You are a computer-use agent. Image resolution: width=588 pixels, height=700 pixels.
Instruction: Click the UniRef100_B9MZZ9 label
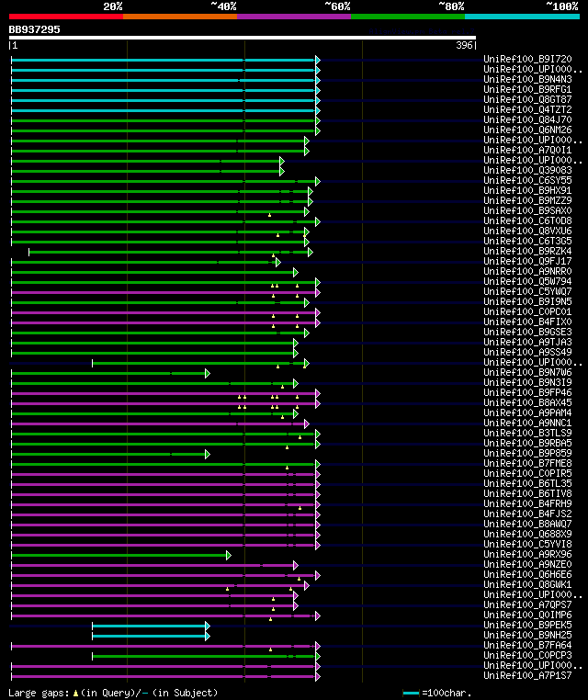click(x=527, y=200)
